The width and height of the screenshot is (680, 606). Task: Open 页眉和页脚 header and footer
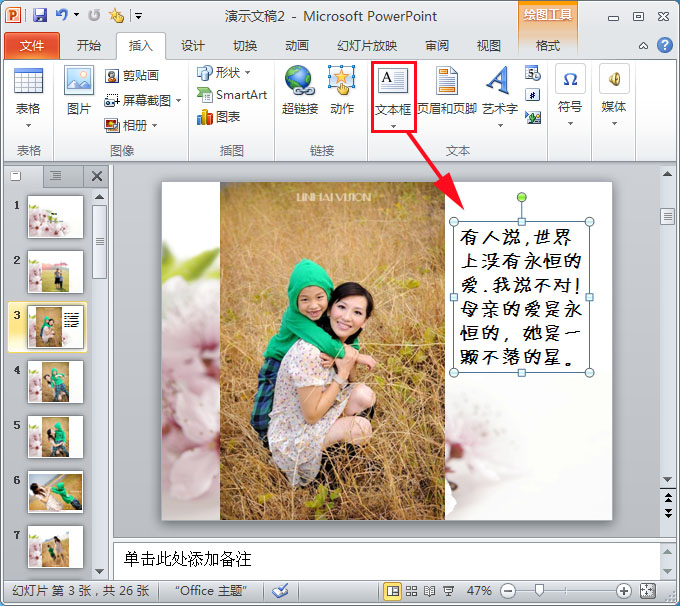(x=447, y=90)
